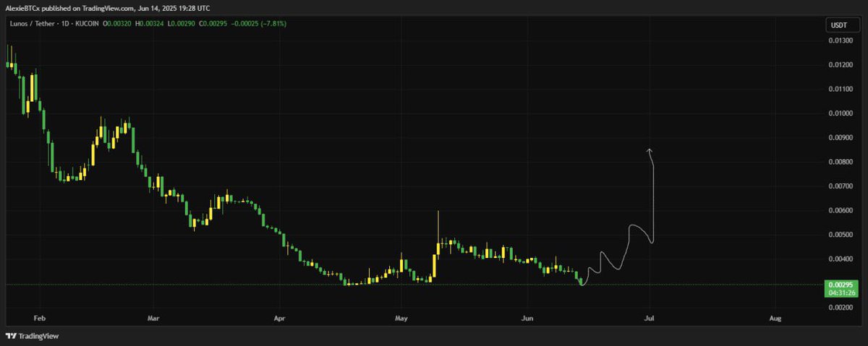This screenshot has width=868, height=346.
Task: Click the Jun time axis label
Action: [527, 317]
